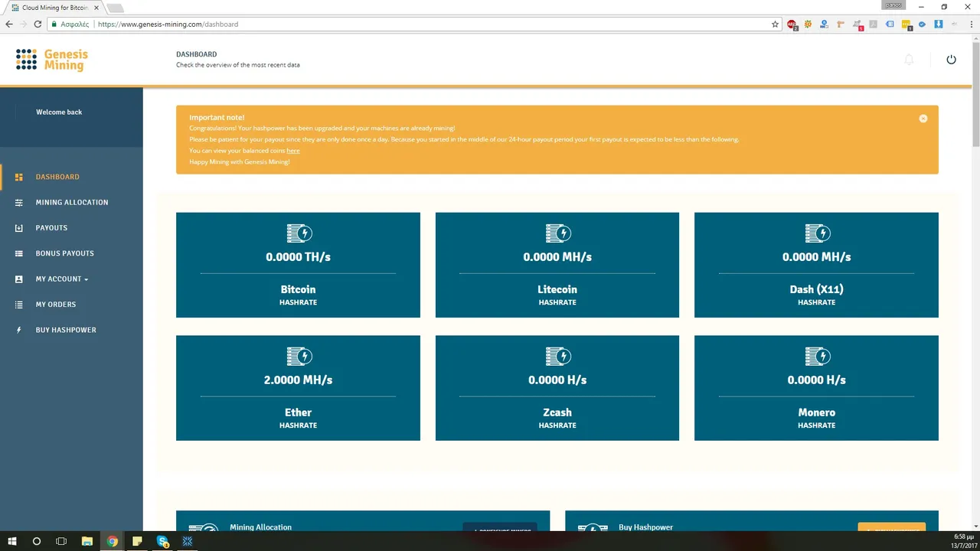Open the Genesis Mining logo home link
This screenshot has width=980, height=551.
pos(52,60)
